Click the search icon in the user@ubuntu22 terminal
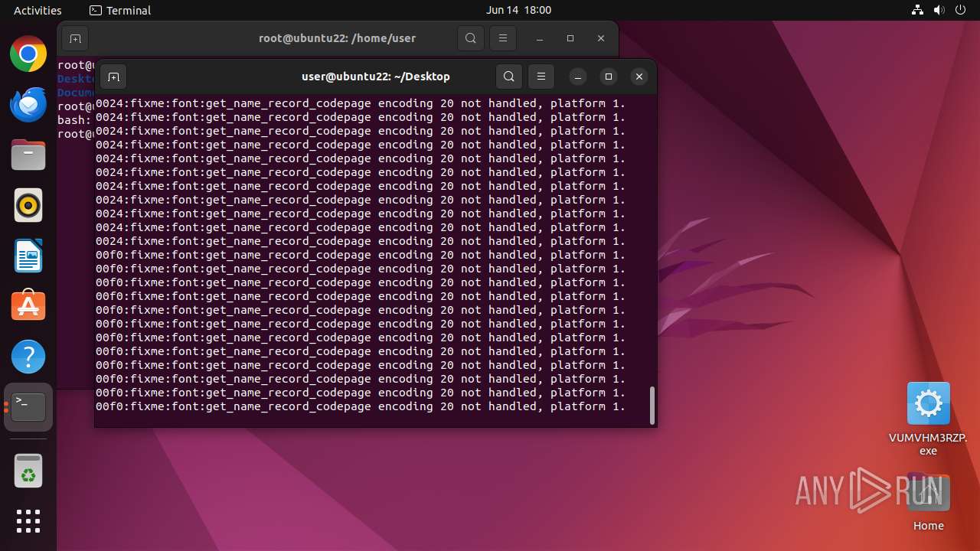980x551 pixels. pos(509,77)
